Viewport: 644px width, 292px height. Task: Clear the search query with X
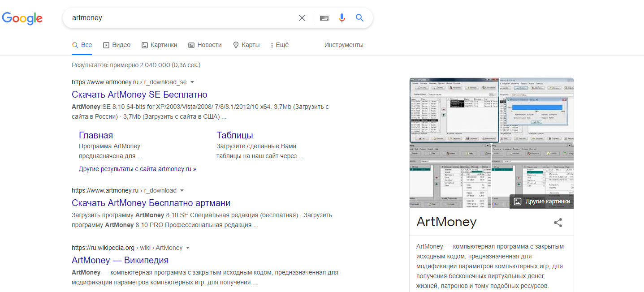point(302,18)
